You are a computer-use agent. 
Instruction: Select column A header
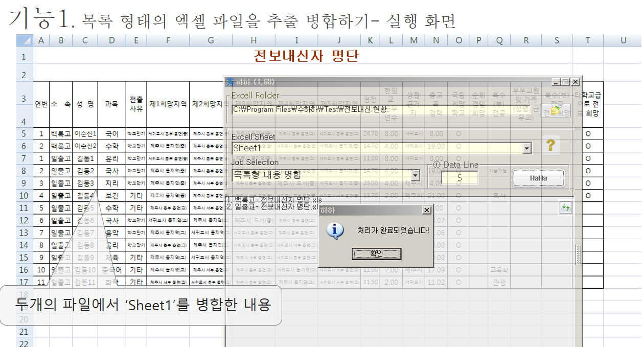click(x=41, y=40)
